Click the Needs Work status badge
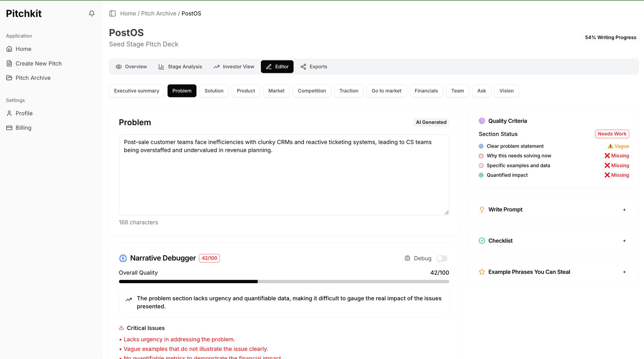 pyautogui.click(x=612, y=134)
